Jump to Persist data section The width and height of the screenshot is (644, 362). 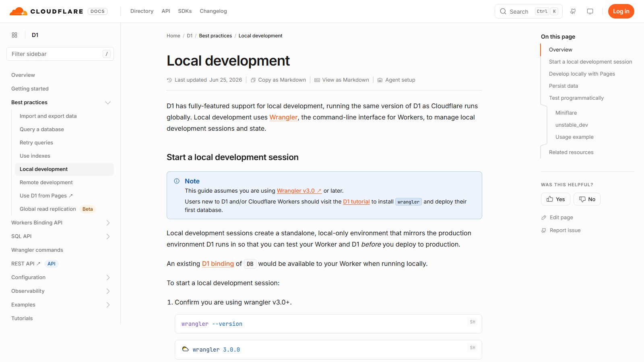coord(563,86)
